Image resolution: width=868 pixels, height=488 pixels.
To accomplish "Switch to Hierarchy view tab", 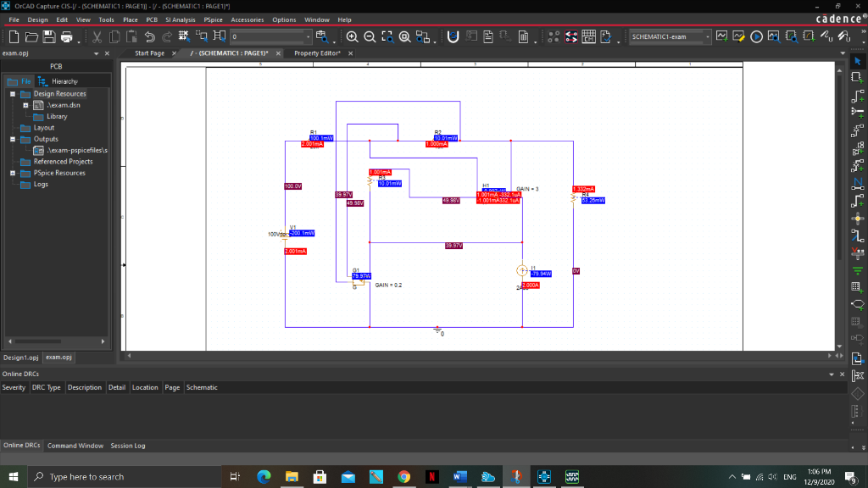I will 58,81.
